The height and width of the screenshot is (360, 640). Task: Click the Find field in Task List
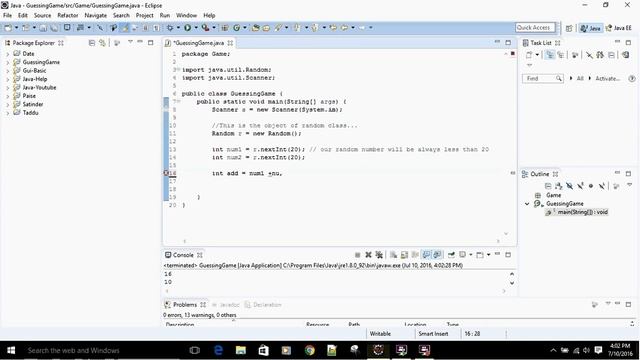(x=542, y=78)
